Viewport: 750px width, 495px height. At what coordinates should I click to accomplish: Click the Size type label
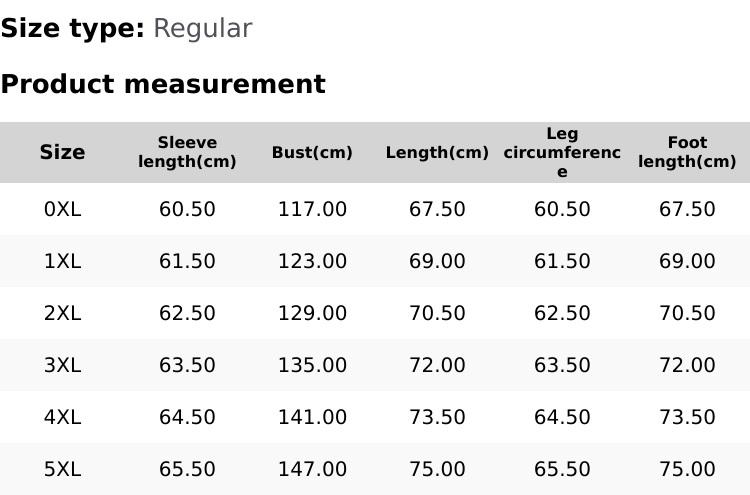[x=73, y=28]
